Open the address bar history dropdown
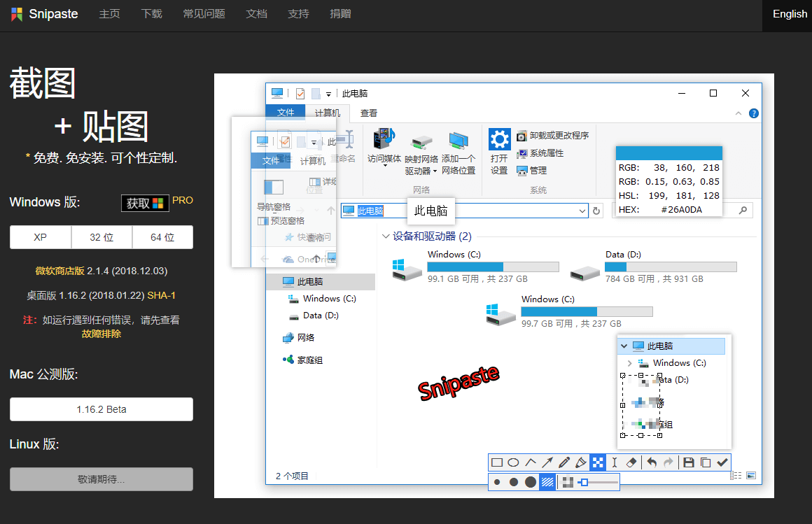 [582, 211]
